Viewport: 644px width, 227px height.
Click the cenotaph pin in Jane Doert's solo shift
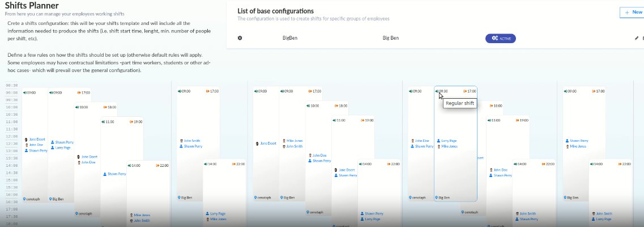255,198
